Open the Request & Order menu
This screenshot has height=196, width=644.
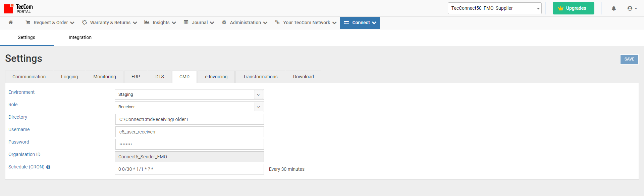click(50, 23)
